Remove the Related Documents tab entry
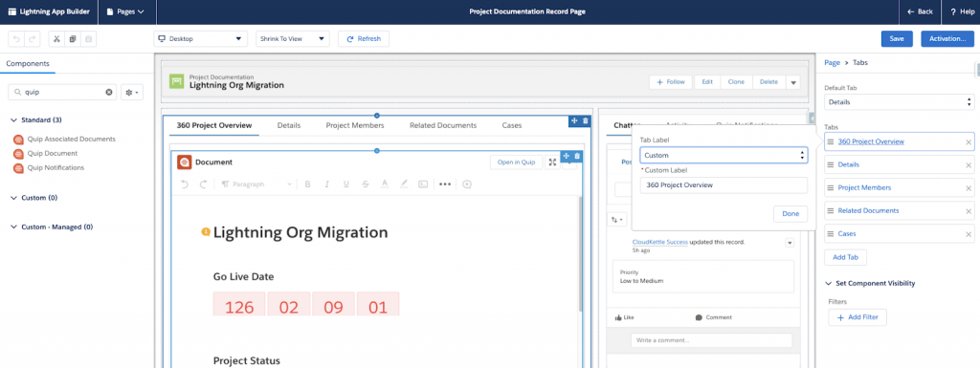Screen dimensions: 980x368 point(969,211)
